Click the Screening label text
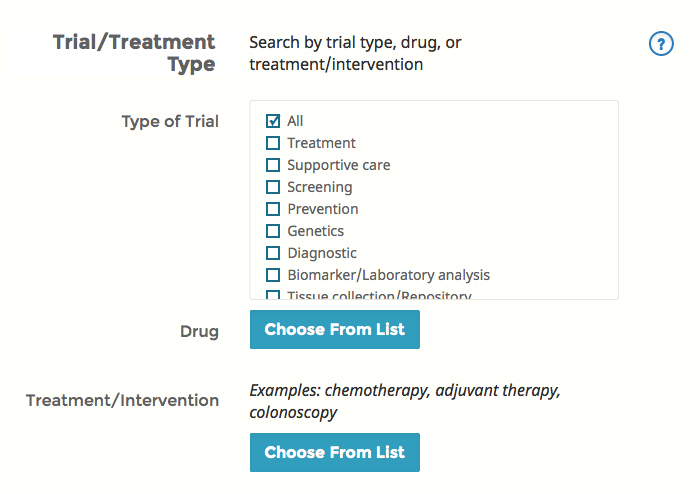The image size is (700, 494). 319,187
